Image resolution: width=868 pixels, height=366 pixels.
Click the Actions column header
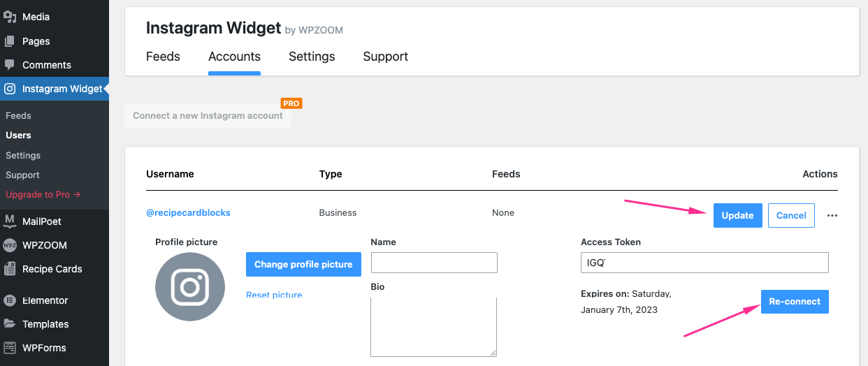point(820,174)
